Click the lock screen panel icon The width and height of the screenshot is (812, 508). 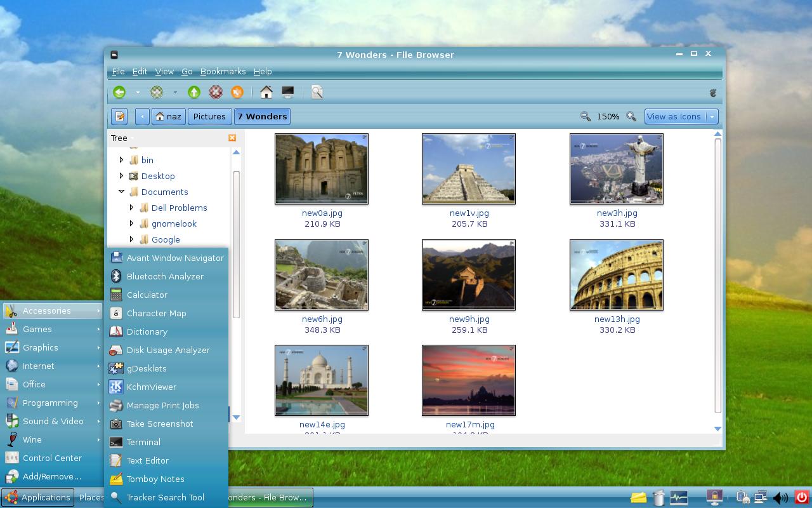[715, 497]
